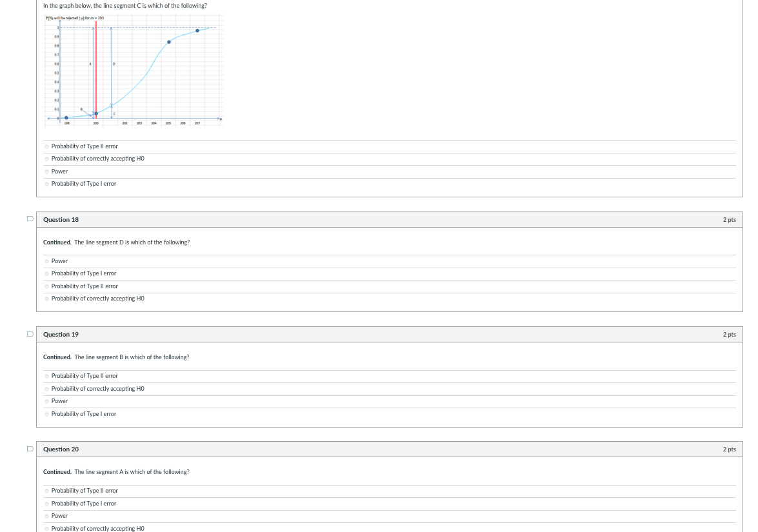
Task: Pick "Probability of correctly accepting H0" in Question 20
Action: 46,529
